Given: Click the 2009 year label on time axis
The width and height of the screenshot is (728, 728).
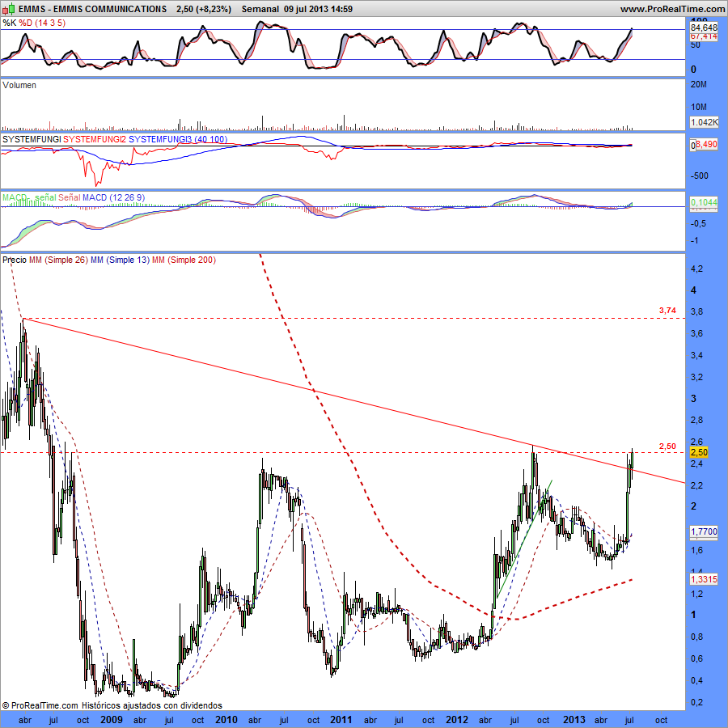Looking at the screenshot, I should click(x=112, y=720).
